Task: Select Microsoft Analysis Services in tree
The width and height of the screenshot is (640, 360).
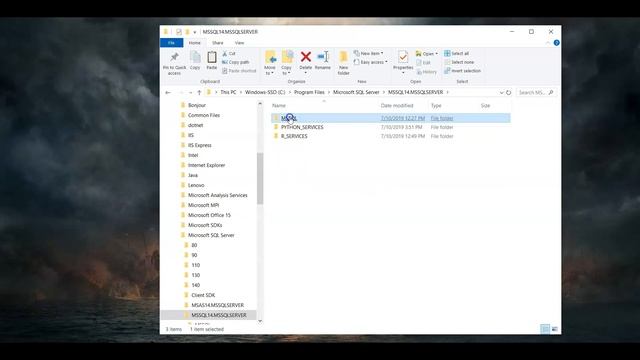Action: click(218, 196)
